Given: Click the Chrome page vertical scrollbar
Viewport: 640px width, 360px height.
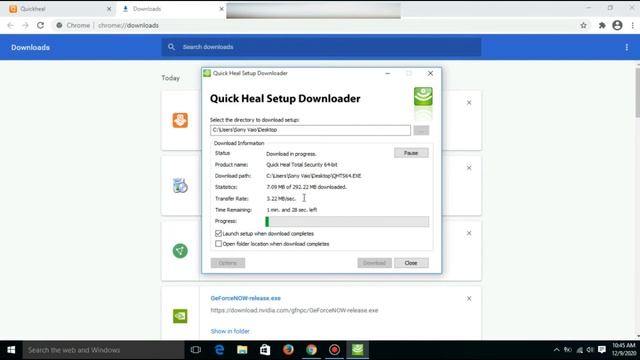Looking at the screenshot, I should click(638, 93).
